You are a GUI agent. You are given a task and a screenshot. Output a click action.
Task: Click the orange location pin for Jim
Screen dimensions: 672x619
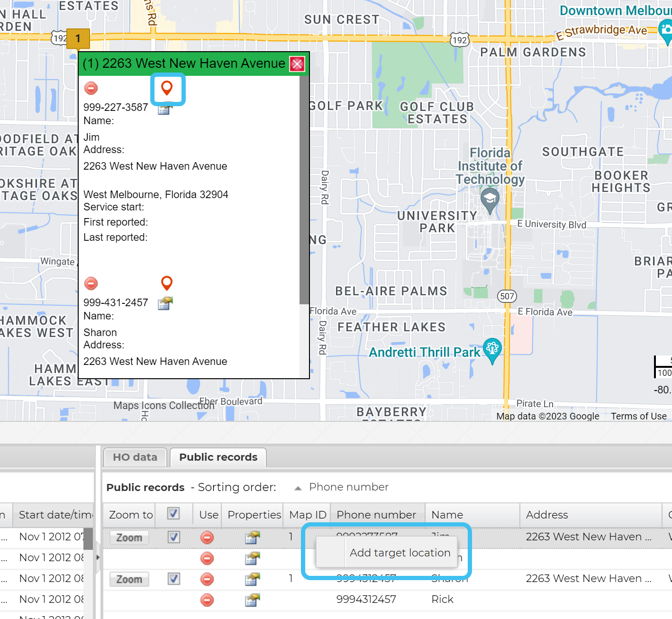click(x=167, y=88)
